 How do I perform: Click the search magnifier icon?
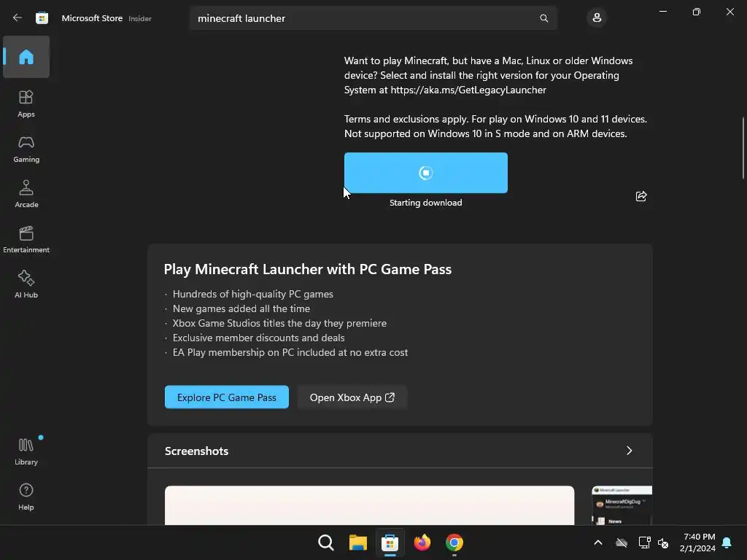543,18
